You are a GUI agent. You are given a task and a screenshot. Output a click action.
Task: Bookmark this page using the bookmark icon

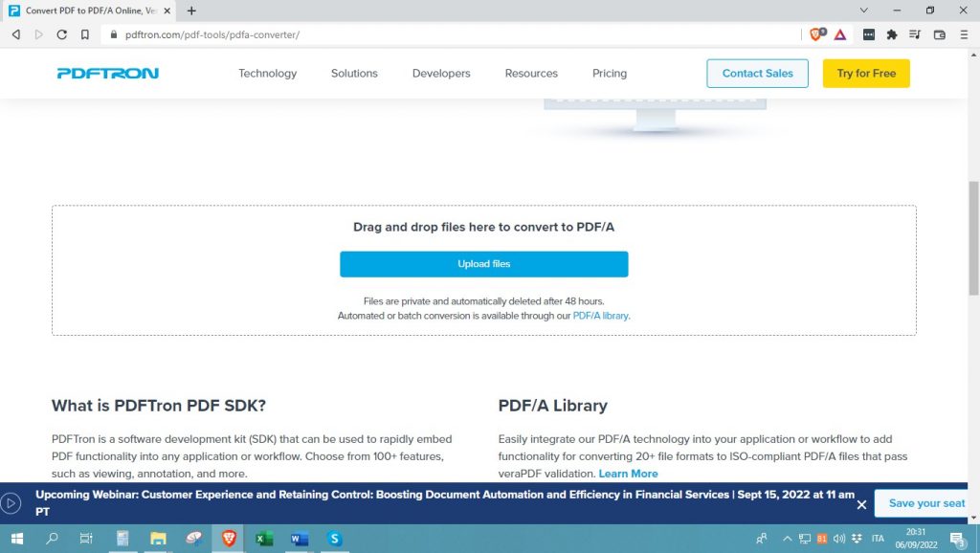(85, 34)
